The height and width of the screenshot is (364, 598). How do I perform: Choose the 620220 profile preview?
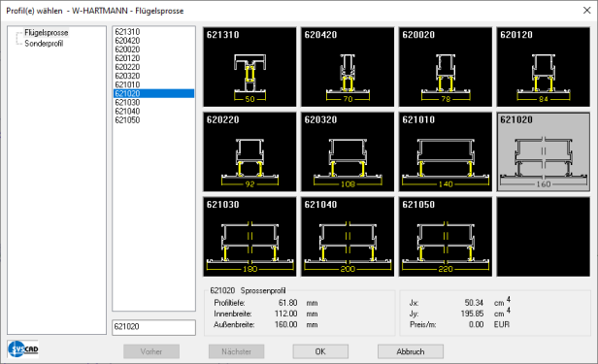point(249,151)
